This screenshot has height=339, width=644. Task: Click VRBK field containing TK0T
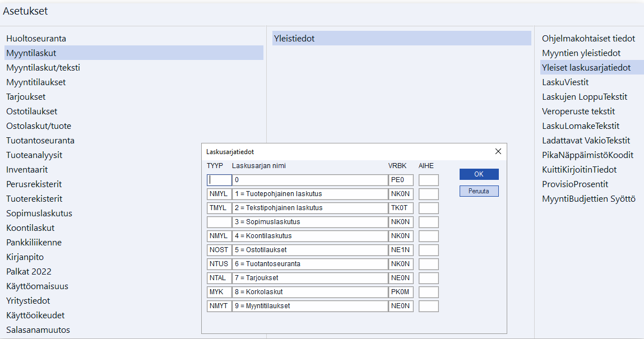tap(401, 208)
